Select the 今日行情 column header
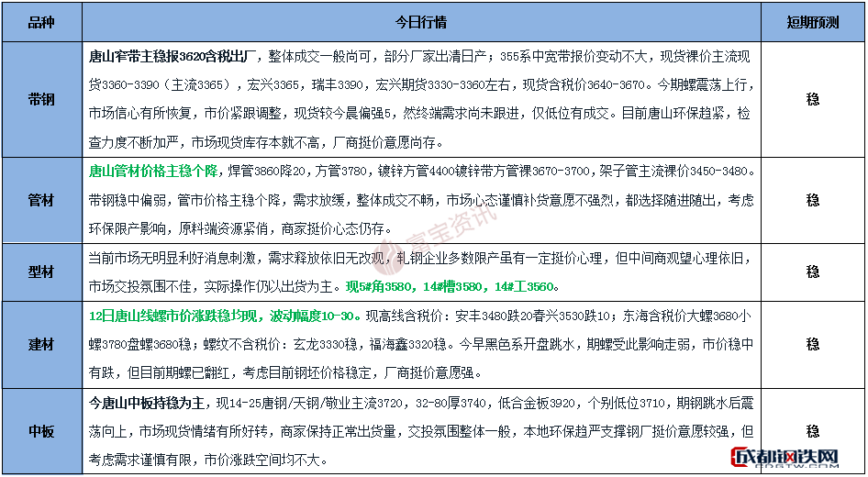 [421, 21]
